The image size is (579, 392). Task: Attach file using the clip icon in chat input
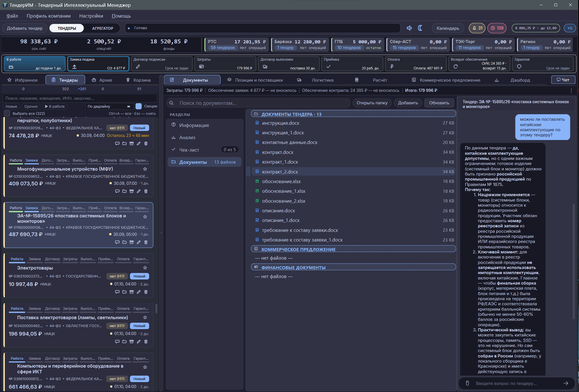click(467, 383)
